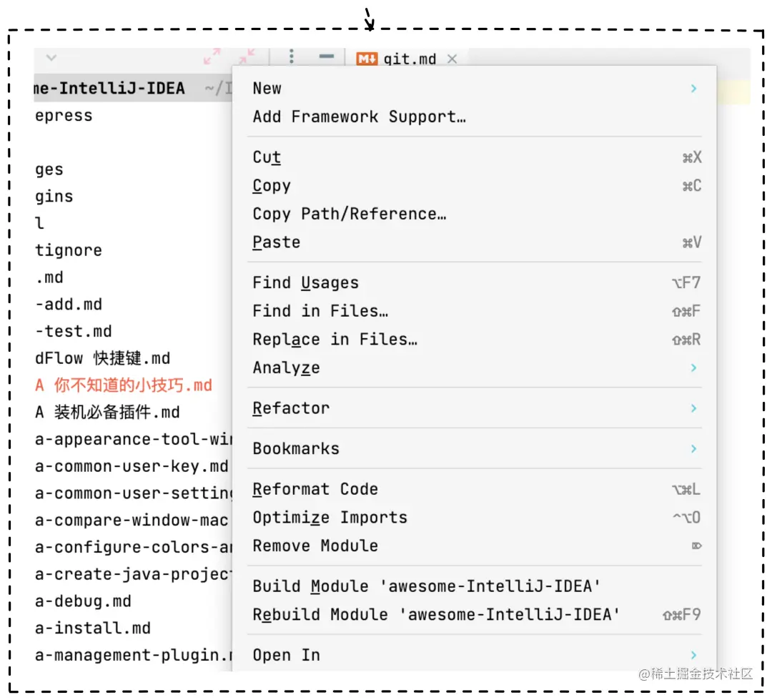Screen dimensions: 772x700
Task: Select the 'a-configure-colors-a' file
Action: click(133, 547)
